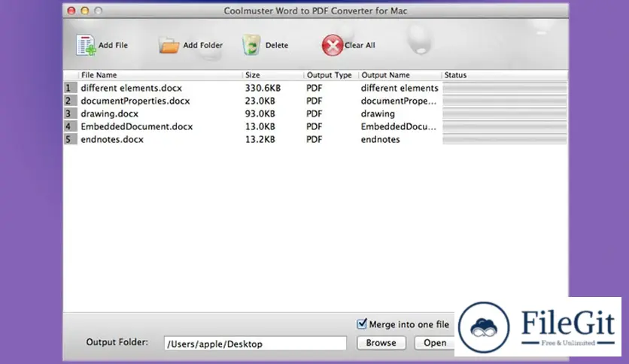629x364 pixels.
Task: Click the 330.6KB size cell
Action: [x=263, y=88]
